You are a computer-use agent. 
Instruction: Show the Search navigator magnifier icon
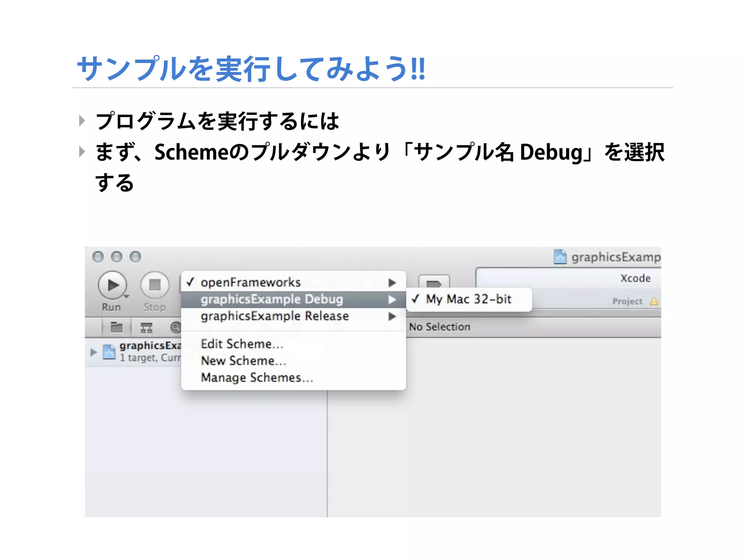175,327
